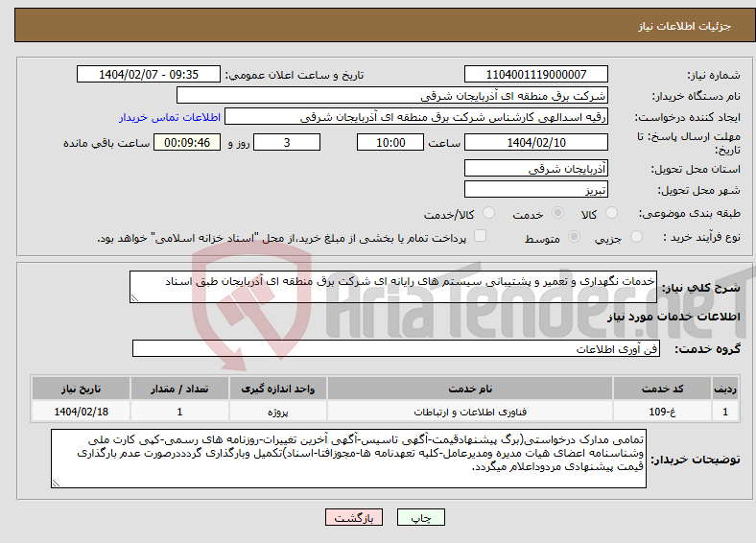The height and width of the screenshot is (543, 756).
Task: Click the توضیحات خریدار notes textarea
Action: pyautogui.click(x=348, y=459)
